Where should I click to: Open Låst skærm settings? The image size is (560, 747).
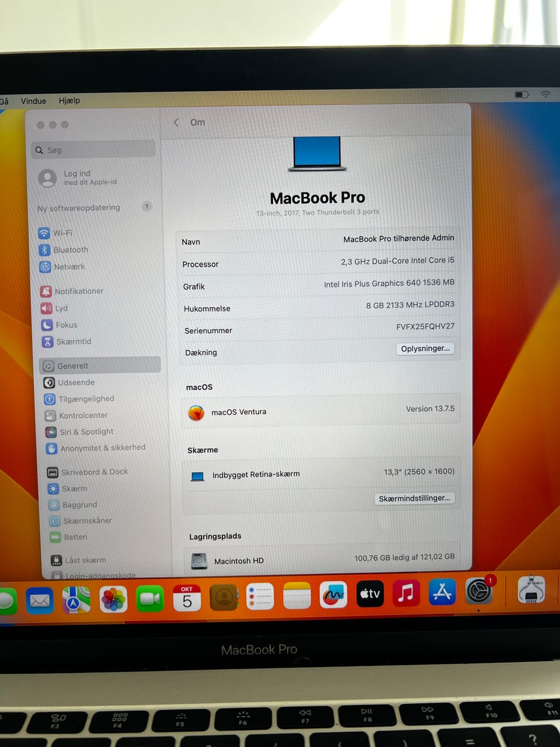pyautogui.click(x=78, y=560)
